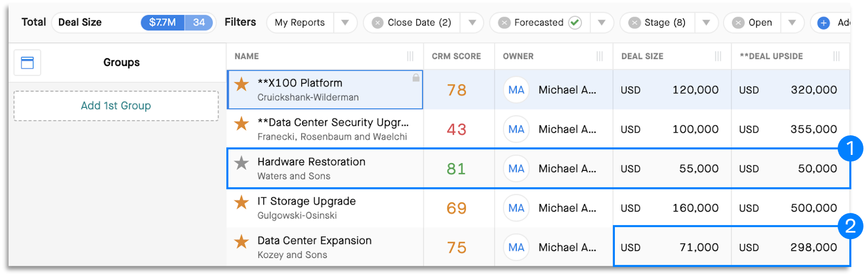The width and height of the screenshot is (868, 276).
Task: Click Waters and Sons account name
Action: click(x=294, y=176)
